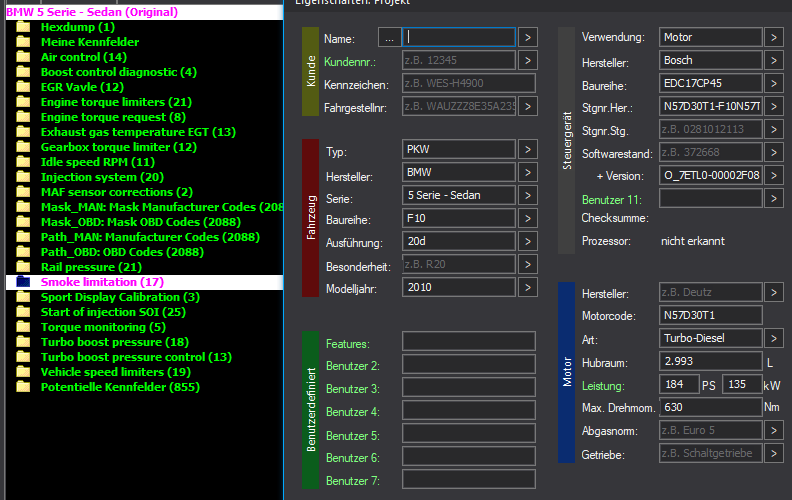Viewport: 792px width, 500px height.
Task: Open the arrow next to Fahrgestellnr. field
Action: 528,107
